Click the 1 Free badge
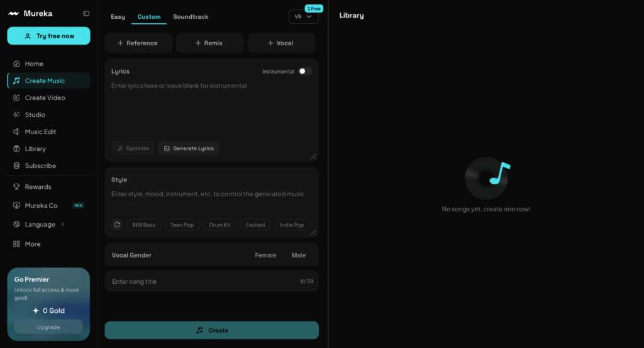Viewport: 644px width, 348px height. (x=314, y=9)
